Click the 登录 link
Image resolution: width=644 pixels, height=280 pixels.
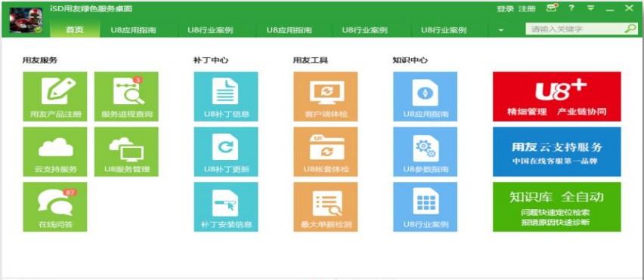pyautogui.click(x=505, y=8)
